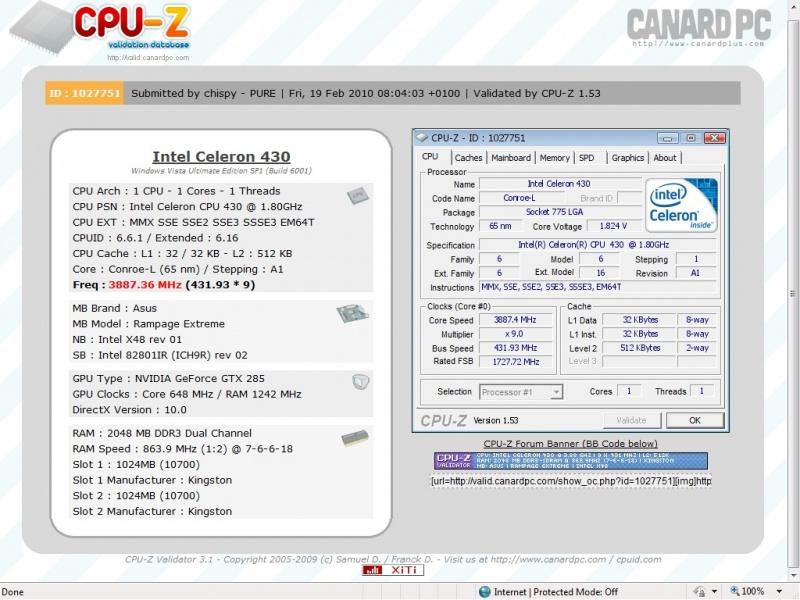800x600 pixels.
Task: Click the Specification Intel(R) Celeron(R) field
Action: [x=598, y=245]
